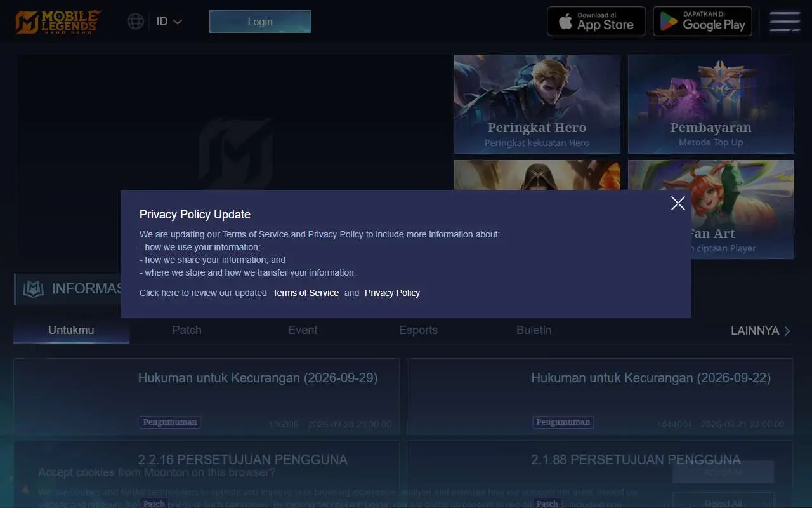Click the globe language icon
The height and width of the screenshot is (508, 812).
coord(135,22)
